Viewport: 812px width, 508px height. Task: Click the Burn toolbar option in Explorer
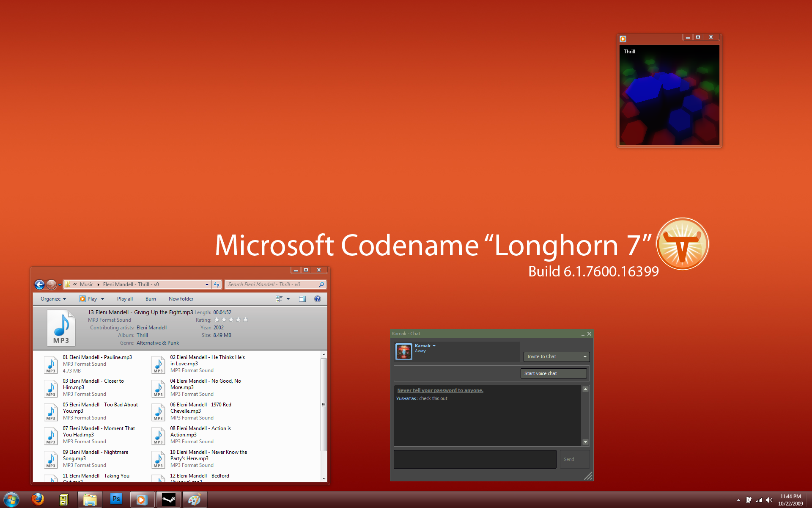[150, 298]
